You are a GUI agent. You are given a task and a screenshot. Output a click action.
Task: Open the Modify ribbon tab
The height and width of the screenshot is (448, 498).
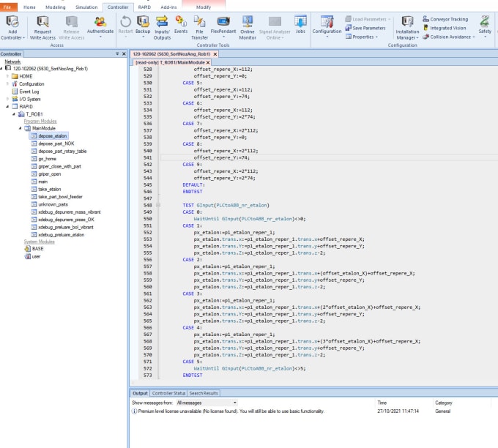[204, 7]
